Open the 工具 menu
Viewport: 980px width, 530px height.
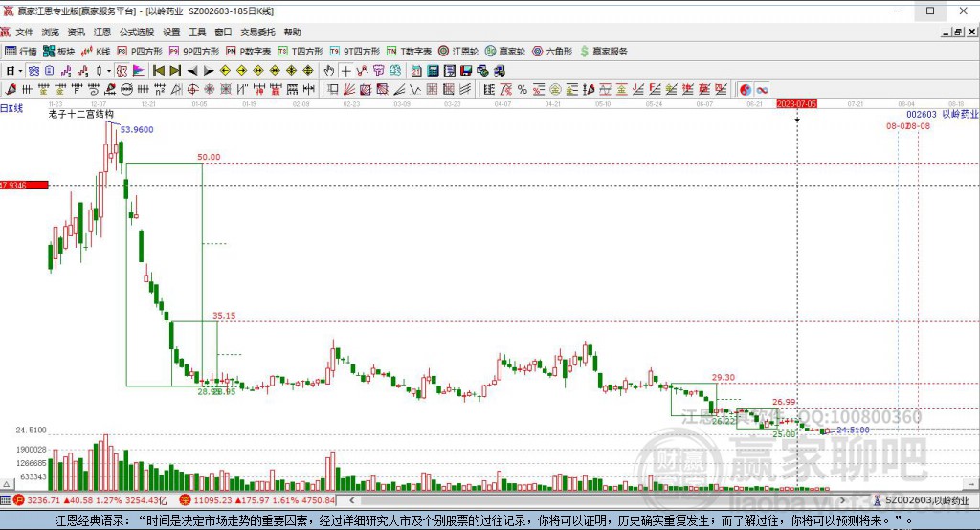coord(197,32)
